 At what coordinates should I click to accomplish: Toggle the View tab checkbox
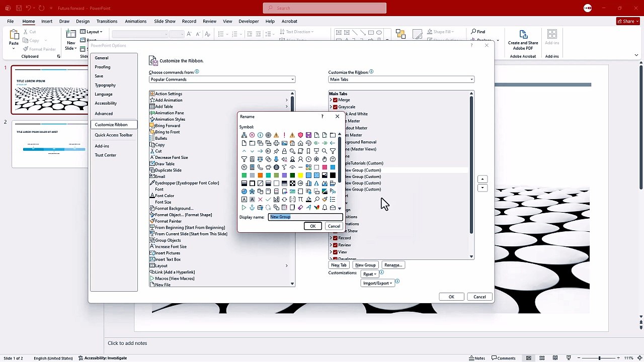click(x=335, y=252)
